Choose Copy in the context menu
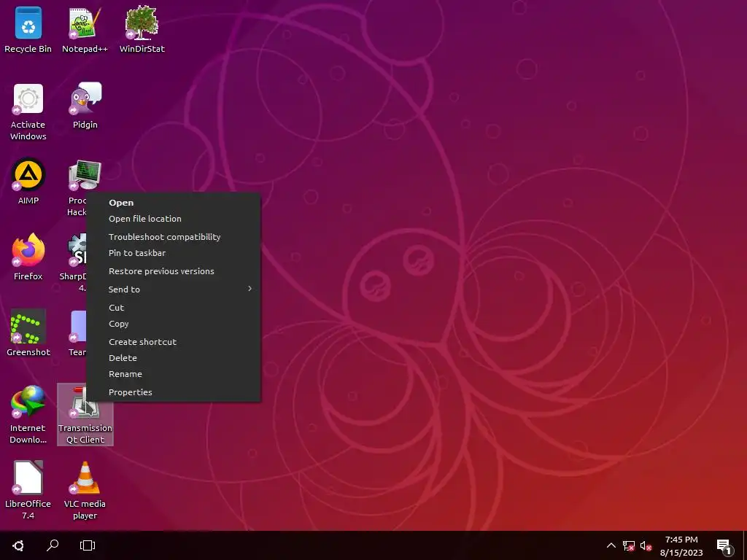This screenshot has width=747, height=560. [174, 324]
